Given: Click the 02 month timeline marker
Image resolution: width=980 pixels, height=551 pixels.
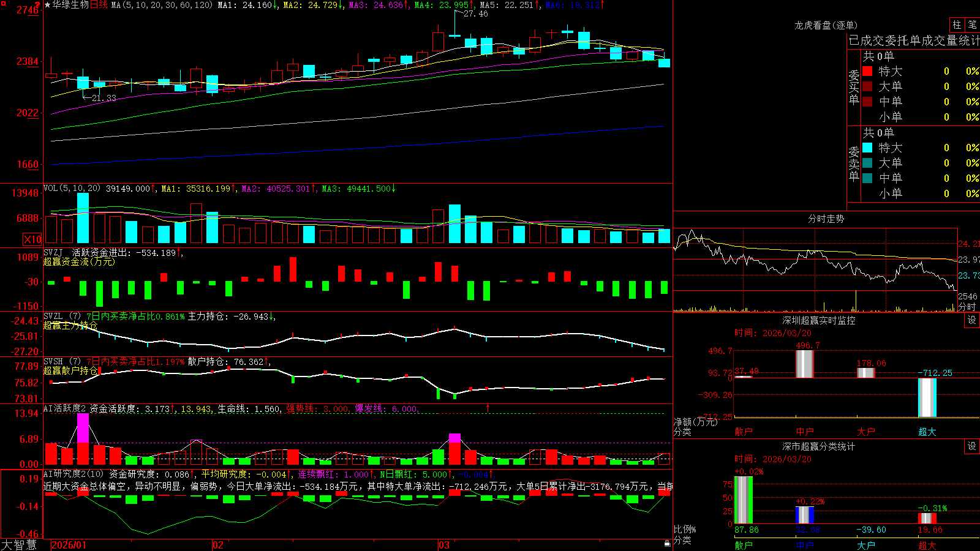Looking at the screenshot, I should pos(218,544).
